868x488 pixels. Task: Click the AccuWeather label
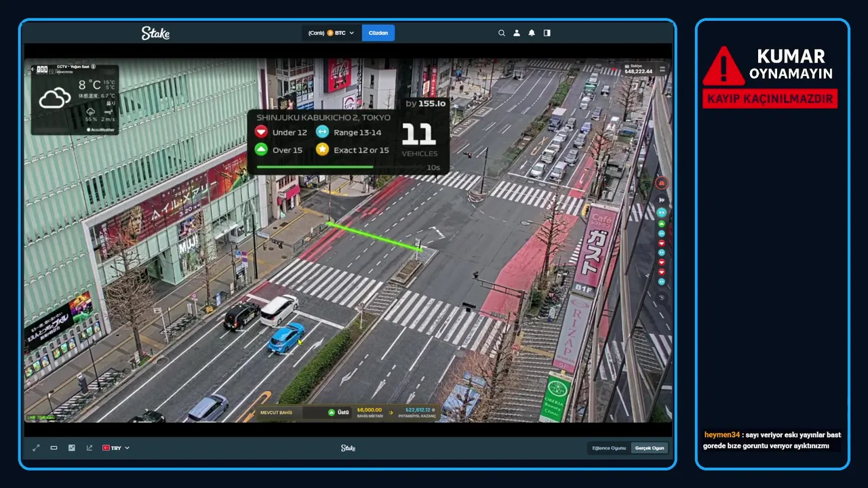tap(101, 129)
